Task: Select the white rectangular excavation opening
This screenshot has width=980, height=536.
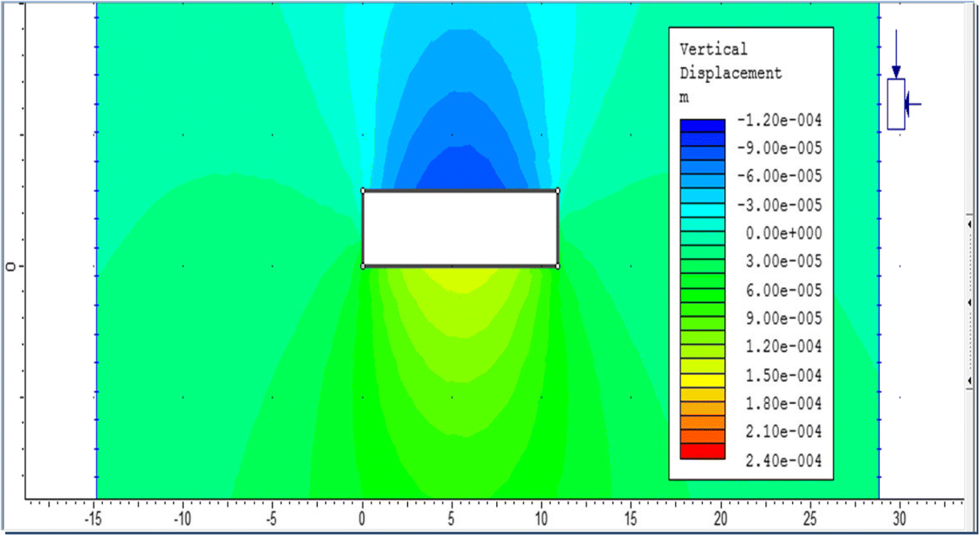Action: (460, 228)
